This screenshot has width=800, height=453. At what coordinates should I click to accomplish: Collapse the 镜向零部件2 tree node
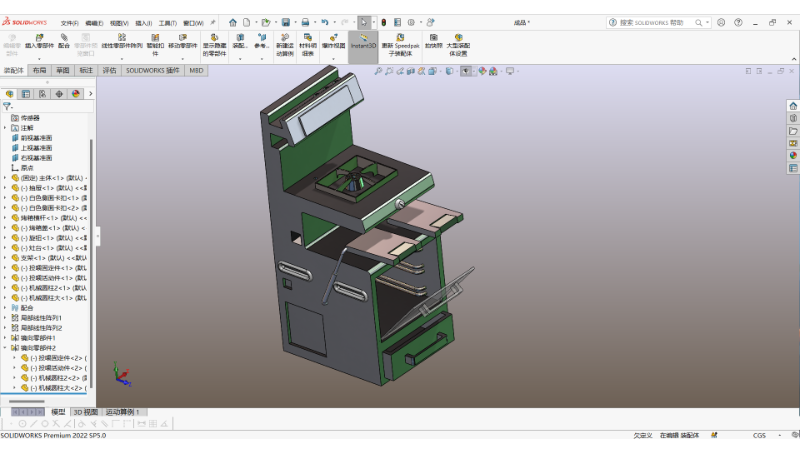5,348
